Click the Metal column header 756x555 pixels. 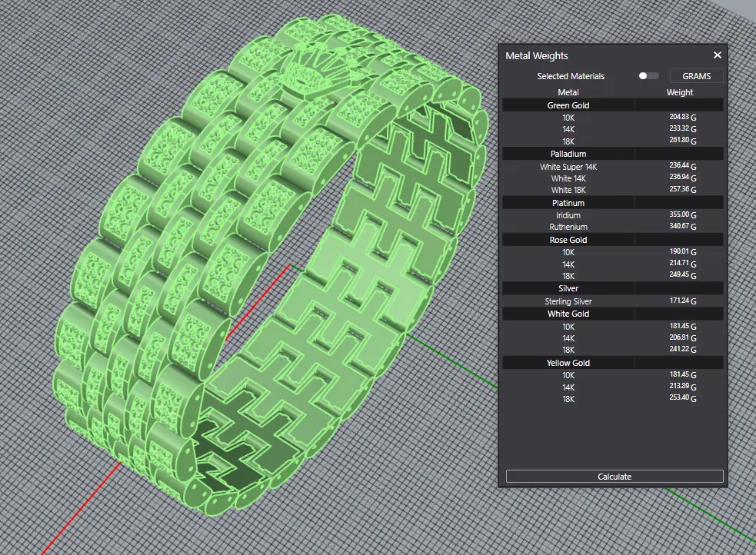pos(568,92)
